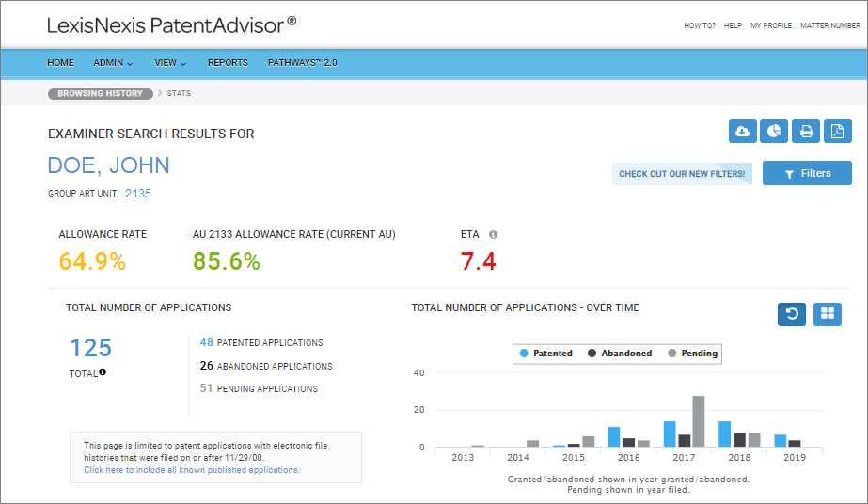Toggle the Abandoned series in the legend
Image resolution: width=868 pixels, height=504 pixels.
pyautogui.click(x=620, y=353)
